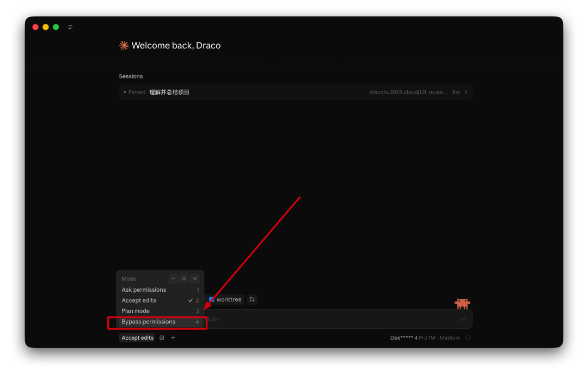Select the Ask permissions mode option

click(x=144, y=290)
